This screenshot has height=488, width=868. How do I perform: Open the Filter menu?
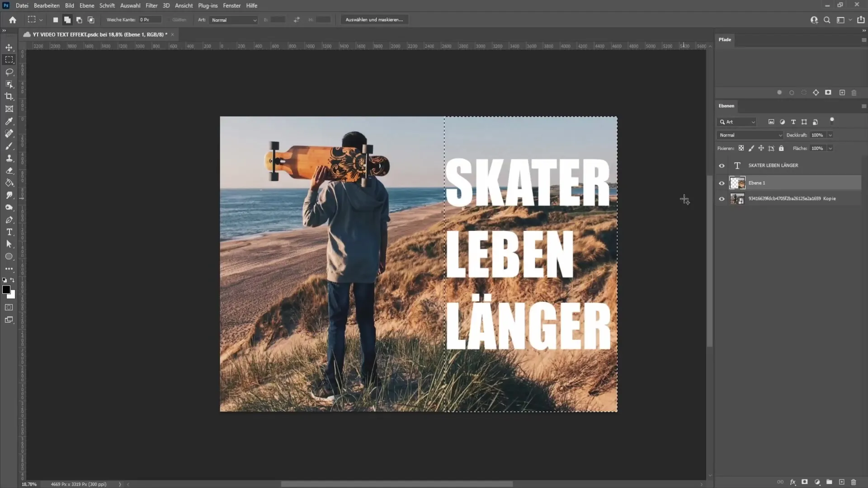pos(150,5)
